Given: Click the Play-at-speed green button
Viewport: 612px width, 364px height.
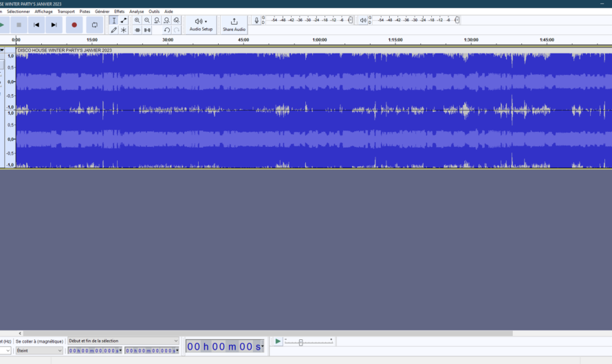Looking at the screenshot, I should coord(278,341).
